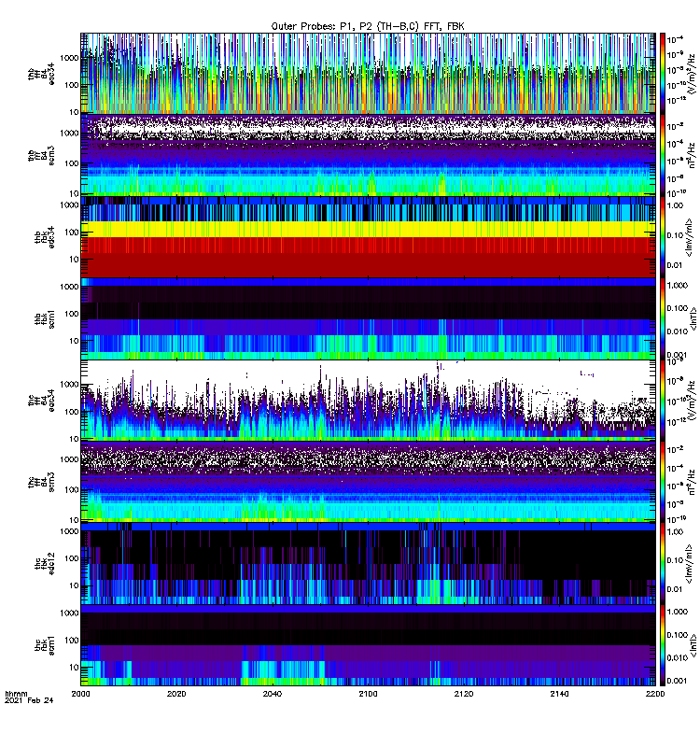This screenshot has width=700, height=747.
Task: Click the '2200' time axis tick label
Action: [x=655, y=694]
